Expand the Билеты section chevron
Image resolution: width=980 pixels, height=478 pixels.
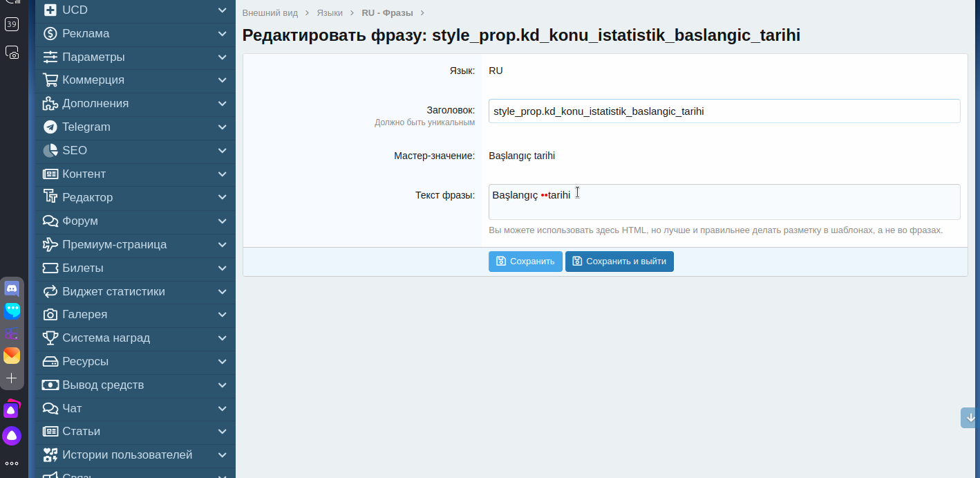222,268
